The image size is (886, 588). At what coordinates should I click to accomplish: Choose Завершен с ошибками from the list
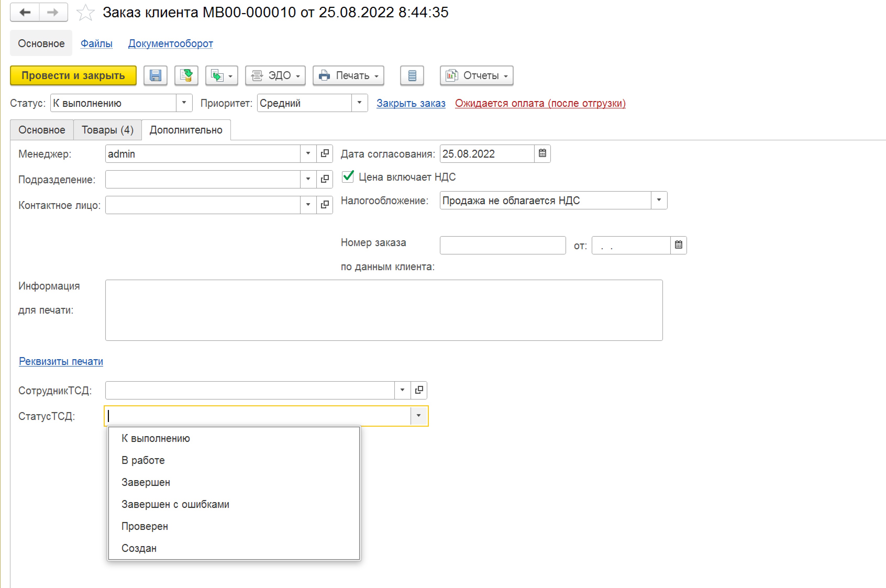pyautogui.click(x=234, y=504)
